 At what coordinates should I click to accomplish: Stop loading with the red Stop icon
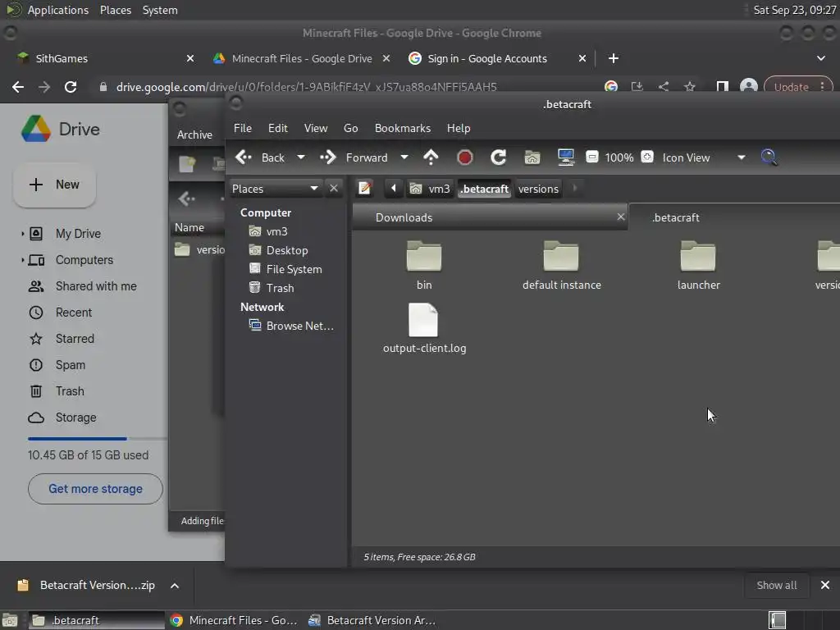(464, 157)
